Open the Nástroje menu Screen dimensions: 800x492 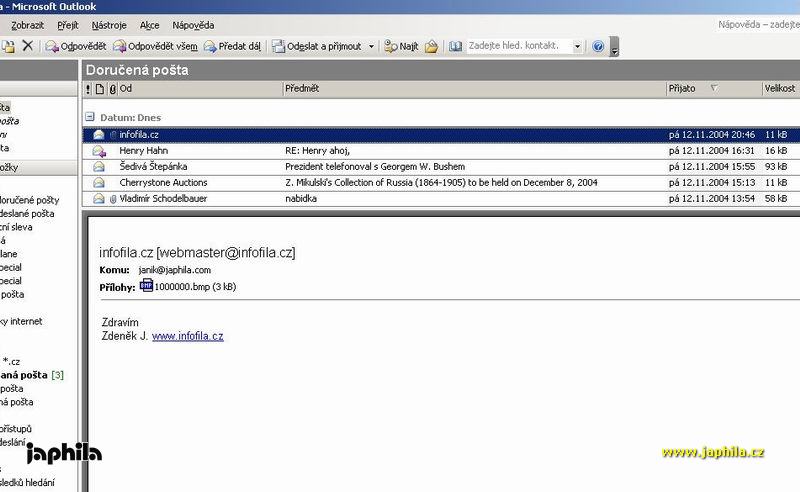coord(109,25)
